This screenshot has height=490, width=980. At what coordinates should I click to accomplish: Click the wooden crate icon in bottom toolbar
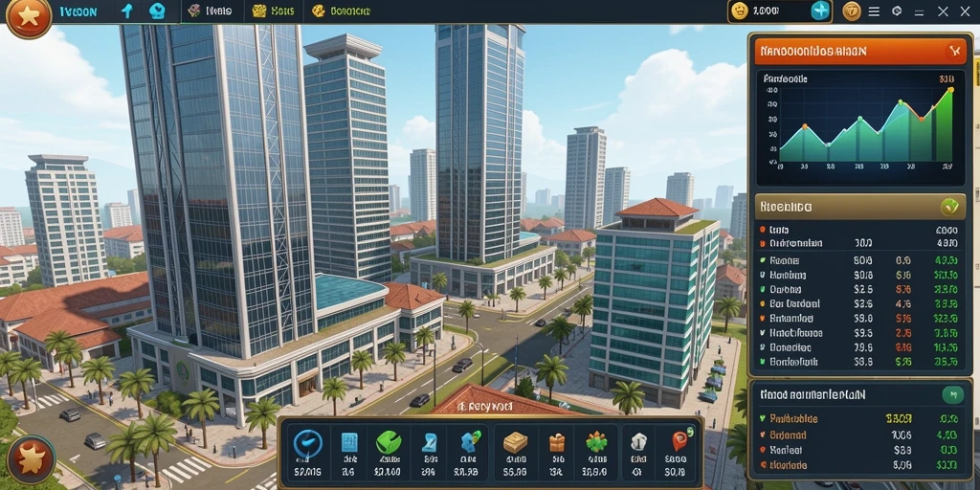tap(515, 443)
